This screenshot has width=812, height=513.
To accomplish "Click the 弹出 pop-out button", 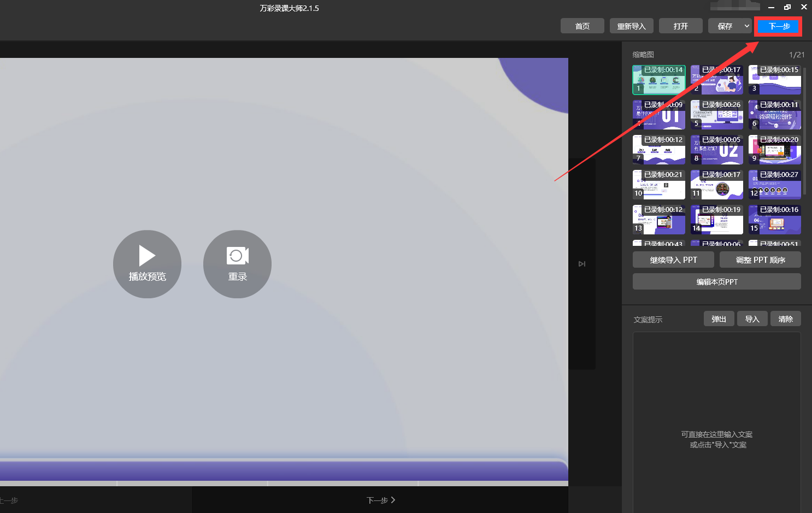I will (x=719, y=319).
